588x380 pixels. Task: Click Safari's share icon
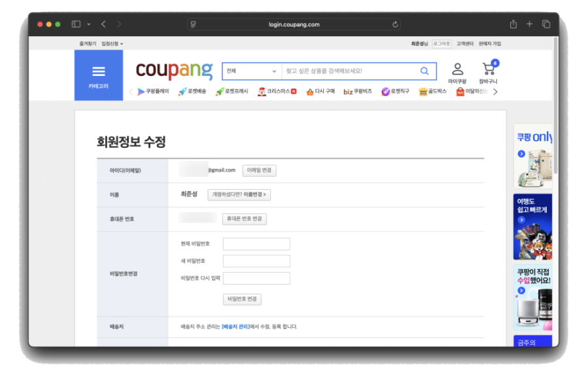pos(513,24)
